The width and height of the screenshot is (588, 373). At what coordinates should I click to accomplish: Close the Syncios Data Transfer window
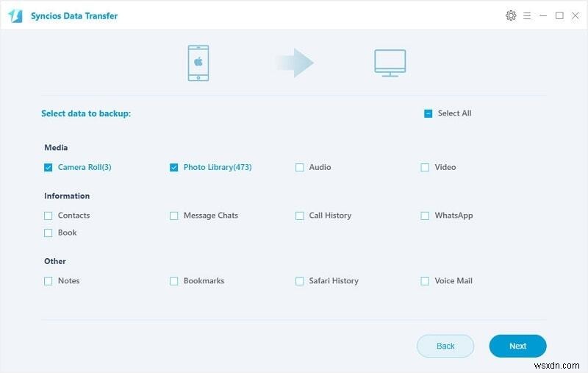click(576, 15)
